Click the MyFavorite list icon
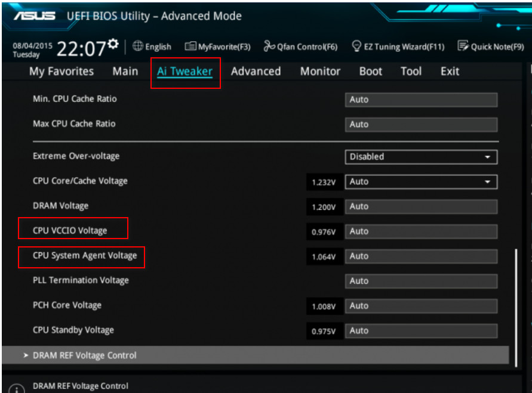 [190, 46]
